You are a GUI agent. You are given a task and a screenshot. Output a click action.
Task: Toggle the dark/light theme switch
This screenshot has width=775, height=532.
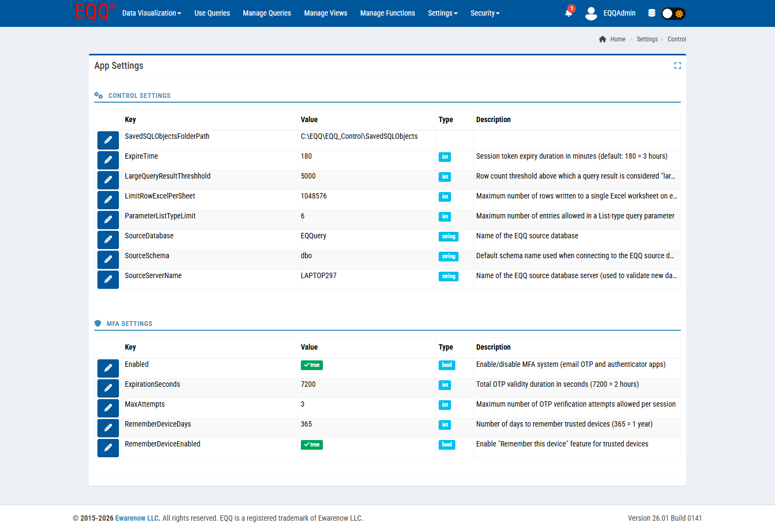(x=673, y=13)
